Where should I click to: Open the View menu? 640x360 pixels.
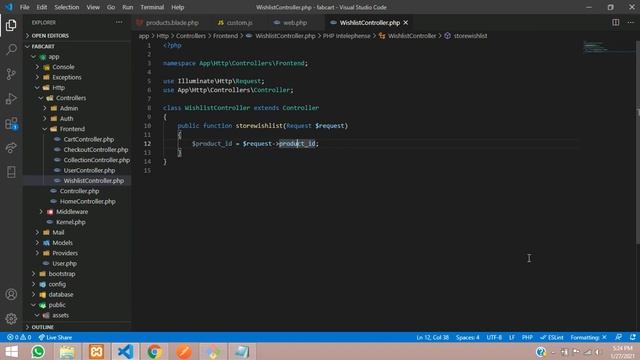tap(93, 7)
